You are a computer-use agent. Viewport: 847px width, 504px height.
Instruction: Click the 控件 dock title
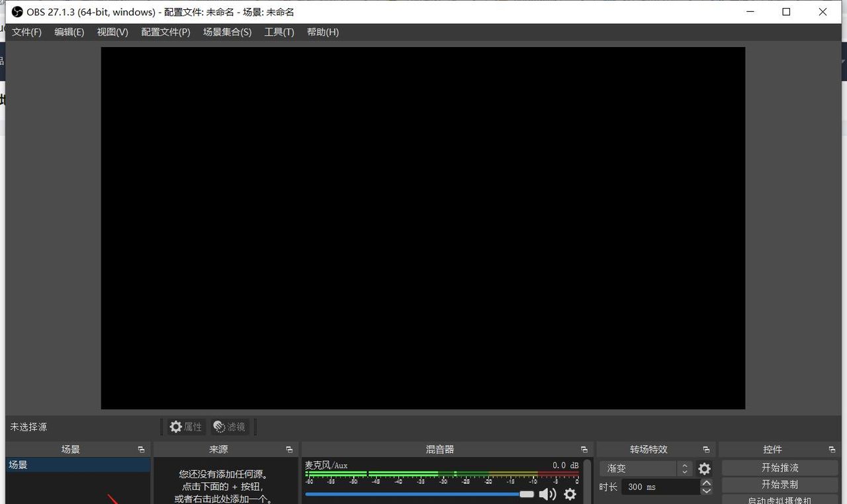[x=772, y=450]
